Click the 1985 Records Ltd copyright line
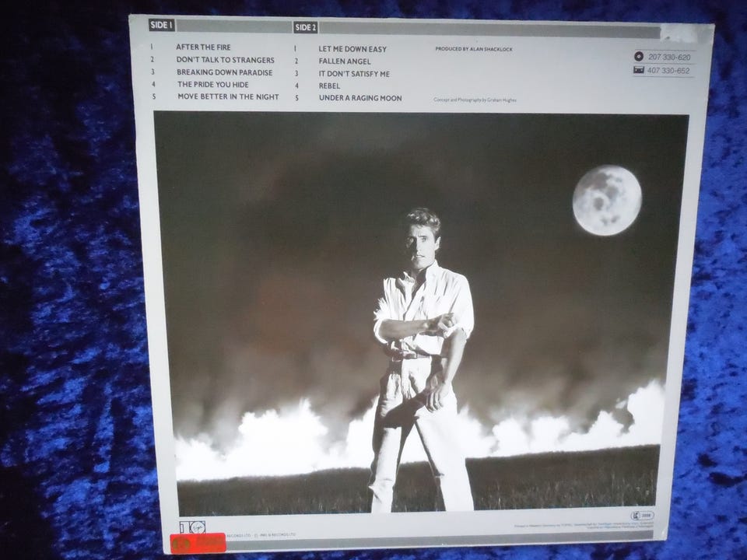The image size is (747, 560). [261, 535]
